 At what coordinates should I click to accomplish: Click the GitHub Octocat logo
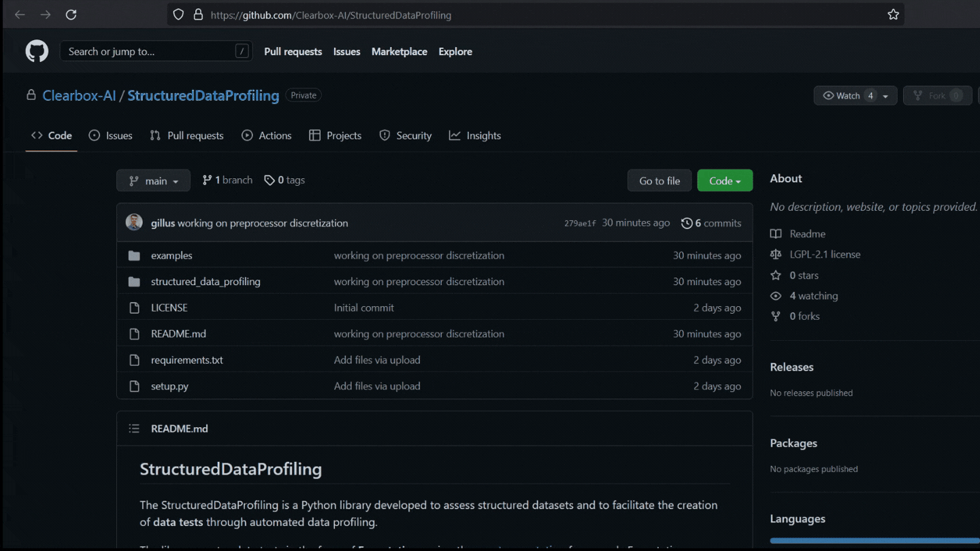(x=37, y=51)
